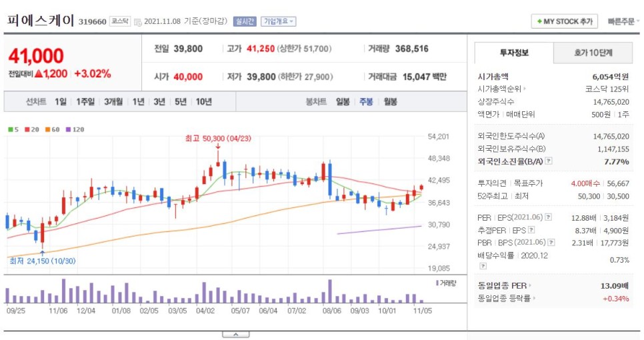Show the 월봉 monthly candle chart
Image resolution: width=644 pixels, height=340 pixels.
(x=390, y=101)
